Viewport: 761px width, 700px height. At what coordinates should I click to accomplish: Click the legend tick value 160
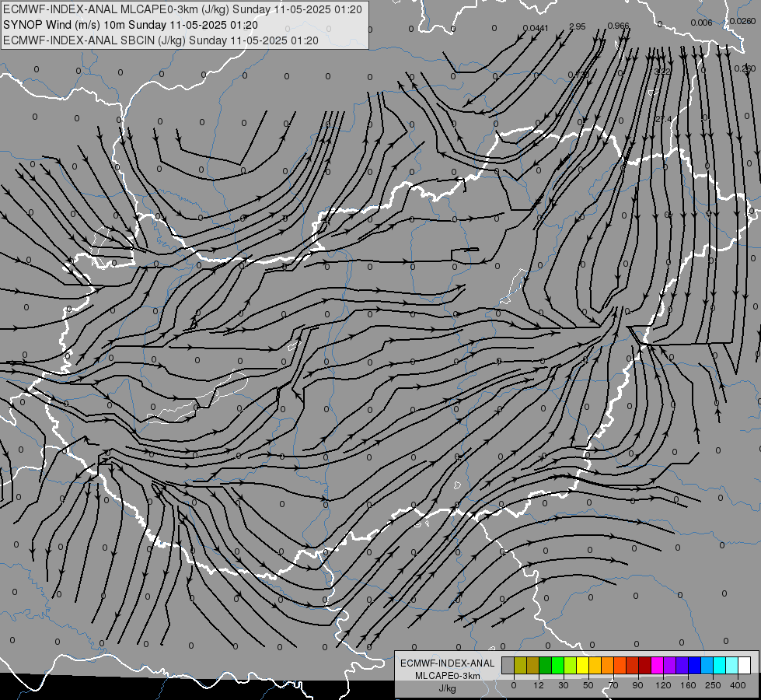pos(688,685)
